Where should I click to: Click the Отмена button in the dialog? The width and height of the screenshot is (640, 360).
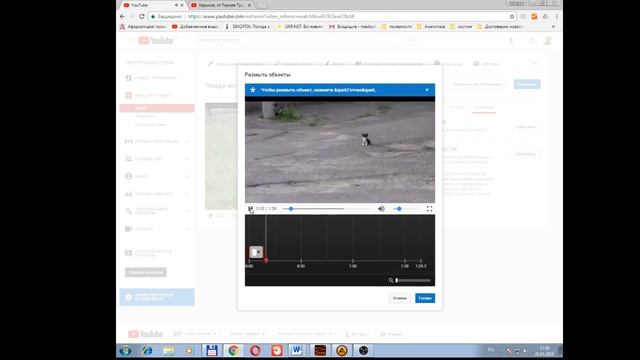coord(399,298)
